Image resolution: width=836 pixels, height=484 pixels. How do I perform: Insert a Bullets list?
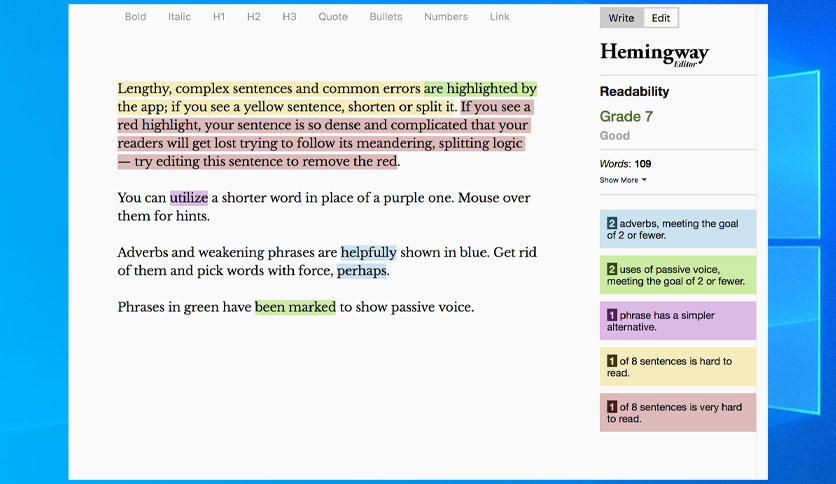386,17
